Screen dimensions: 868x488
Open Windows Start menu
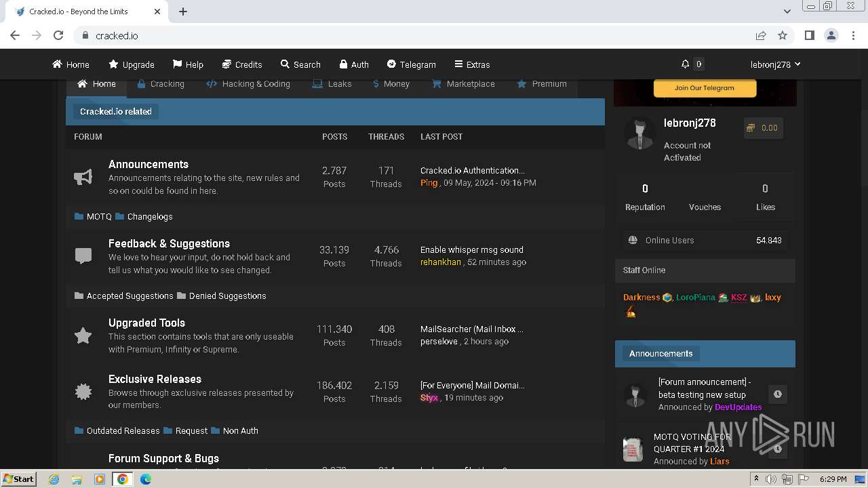tap(18, 479)
